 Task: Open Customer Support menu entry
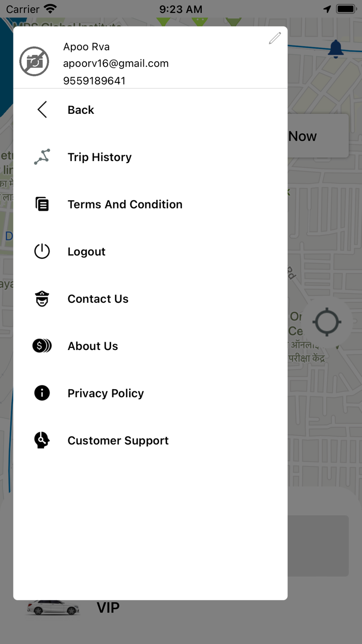(x=118, y=441)
